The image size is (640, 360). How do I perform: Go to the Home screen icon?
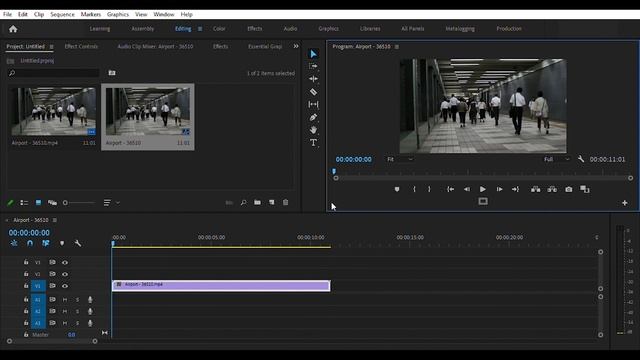[x=13, y=29]
